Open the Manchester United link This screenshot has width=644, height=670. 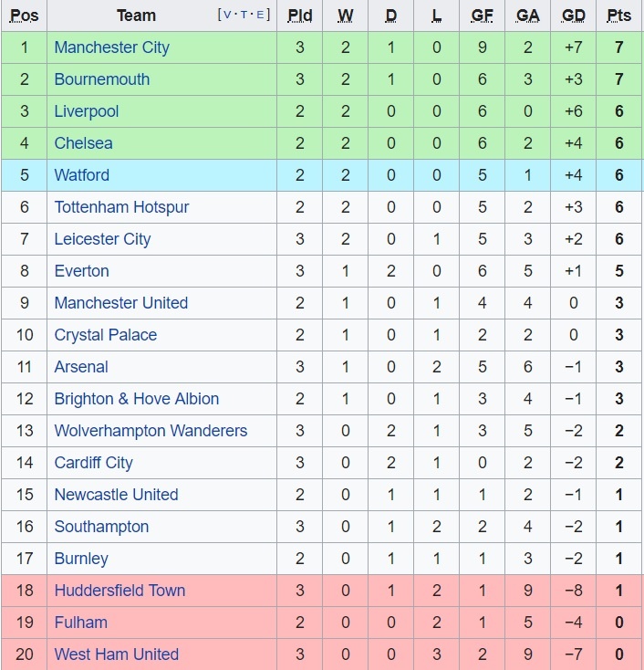(x=120, y=303)
